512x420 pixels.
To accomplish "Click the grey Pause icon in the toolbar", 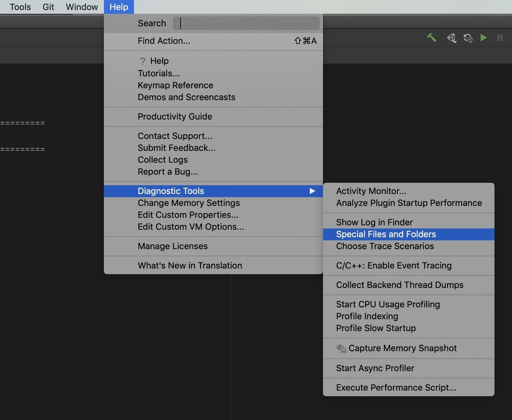I will pyautogui.click(x=500, y=38).
